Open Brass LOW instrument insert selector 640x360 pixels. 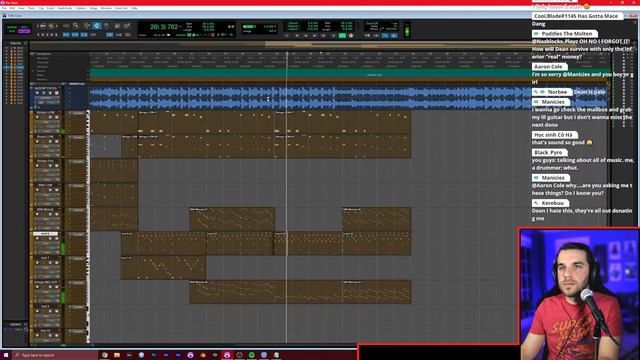pos(78,137)
